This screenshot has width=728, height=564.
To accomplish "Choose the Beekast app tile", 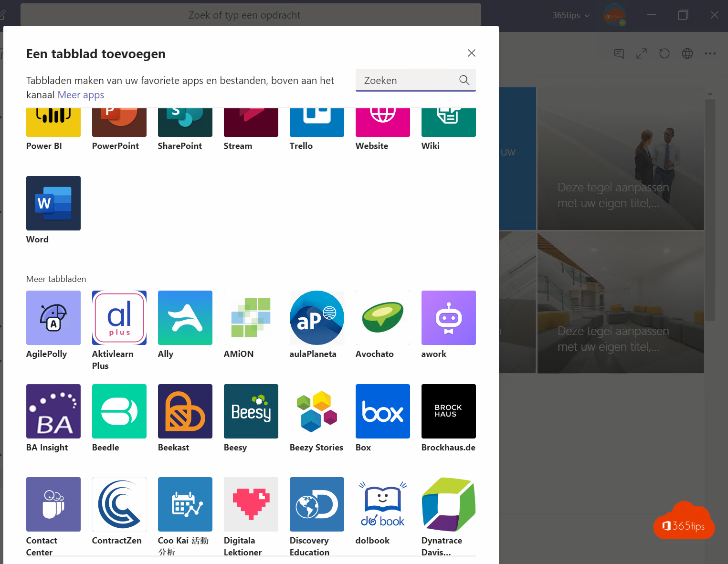I will click(x=185, y=411).
